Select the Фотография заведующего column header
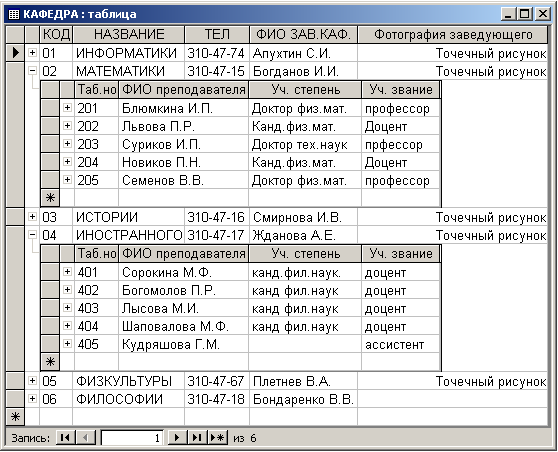 pos(453,35)
